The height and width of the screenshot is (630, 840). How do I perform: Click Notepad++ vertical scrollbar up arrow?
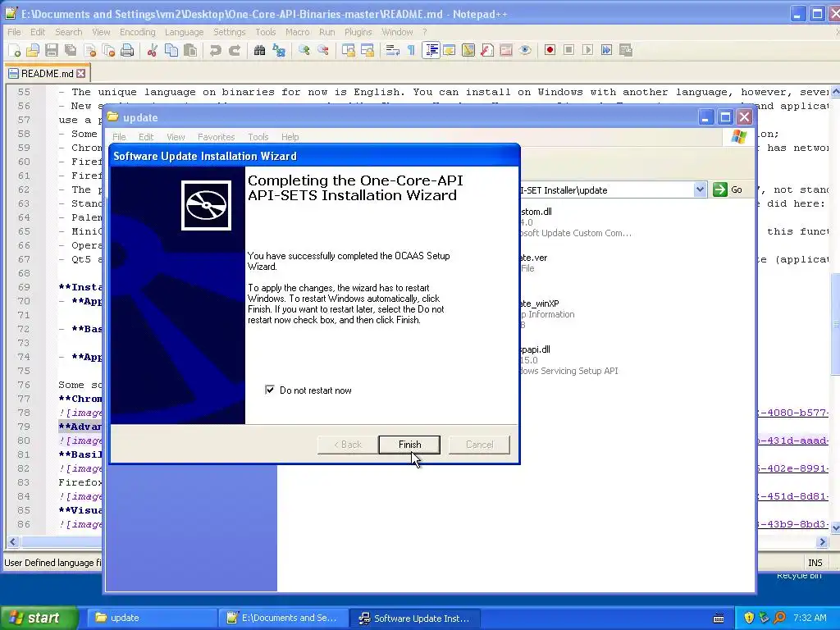pos(835,91)
